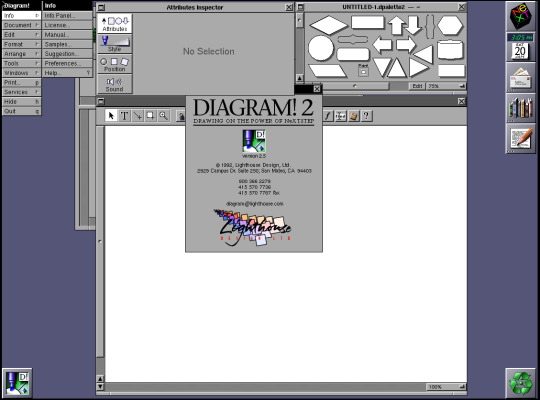Pick the rounded rectangle shape in palette
Viewport: 540px width, 400px height.
[353, 54]
